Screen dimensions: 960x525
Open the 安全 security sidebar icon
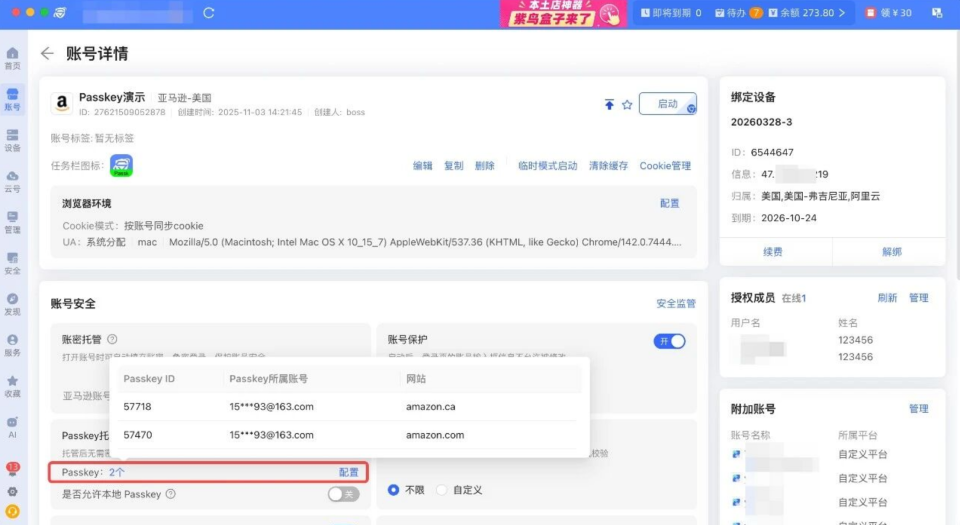click(x=12, y=263)
